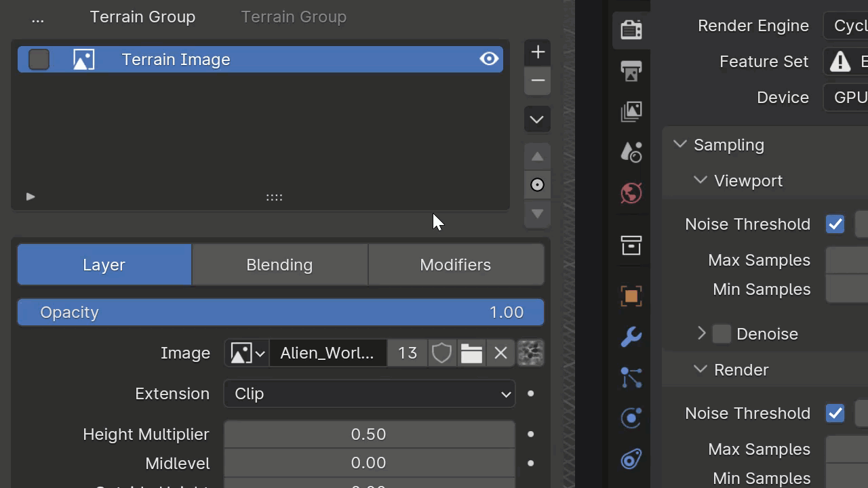The width and height of the screenshot is (868, 488).
Task: Open the Extension Clip dropdown
Action: click(x=370, y=394)
